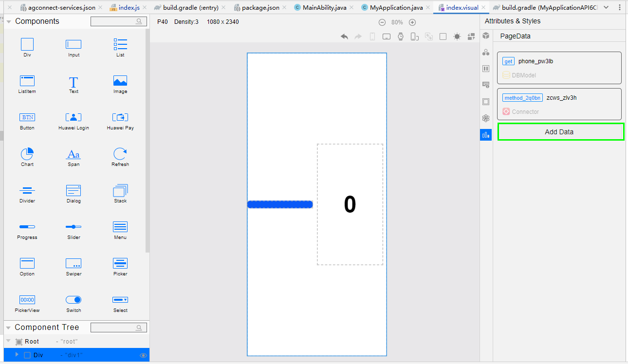Close the package.json tab
The width and height of the screenshot is (628, 364).
[284, 8]
